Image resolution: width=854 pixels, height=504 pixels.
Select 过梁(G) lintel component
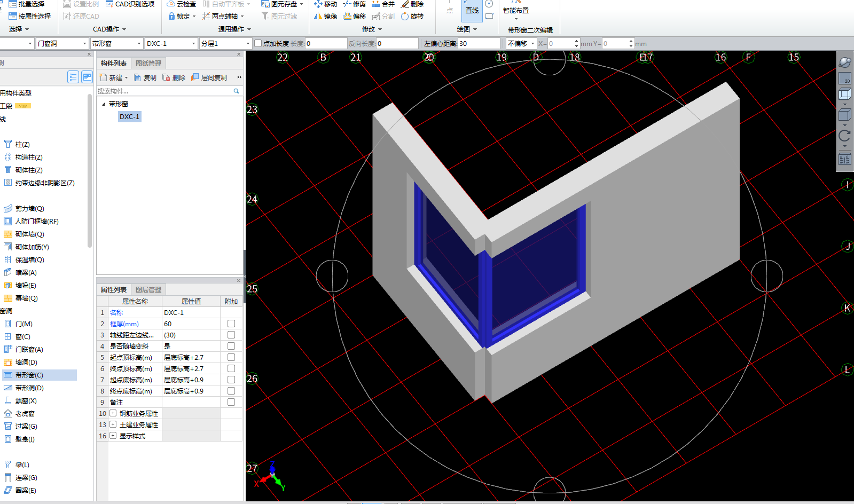click(x=26, y=426)
